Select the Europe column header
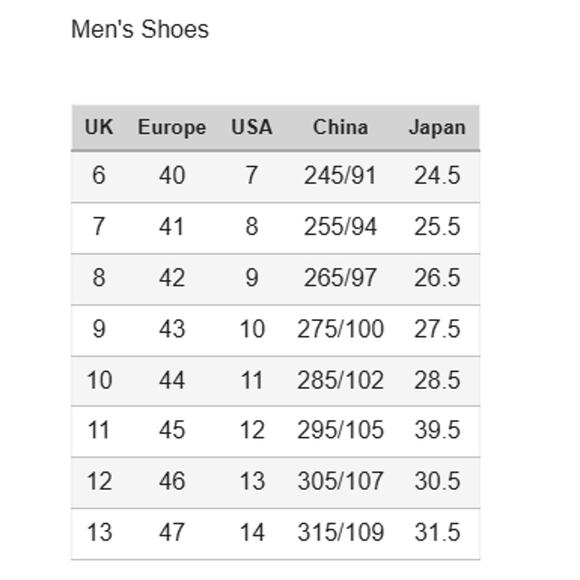 172,128
